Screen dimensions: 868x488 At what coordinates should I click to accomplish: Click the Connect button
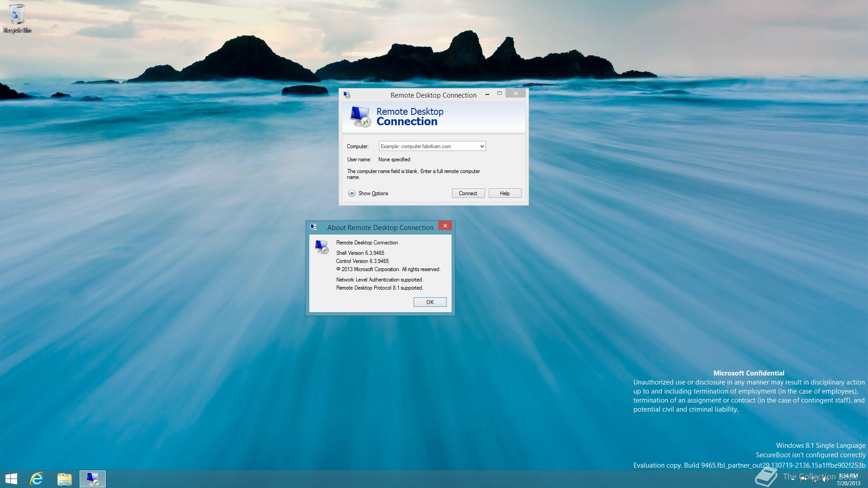point(468,193)
